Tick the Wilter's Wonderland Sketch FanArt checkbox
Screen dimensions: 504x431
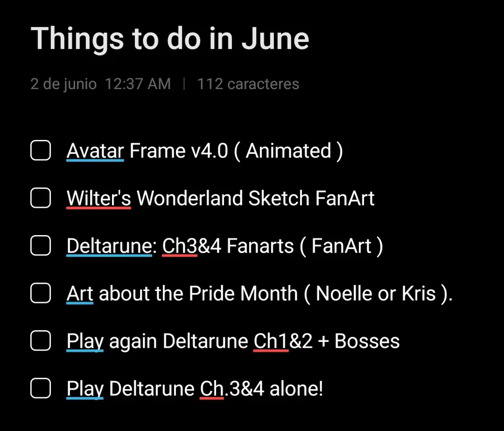coord(40,198)
